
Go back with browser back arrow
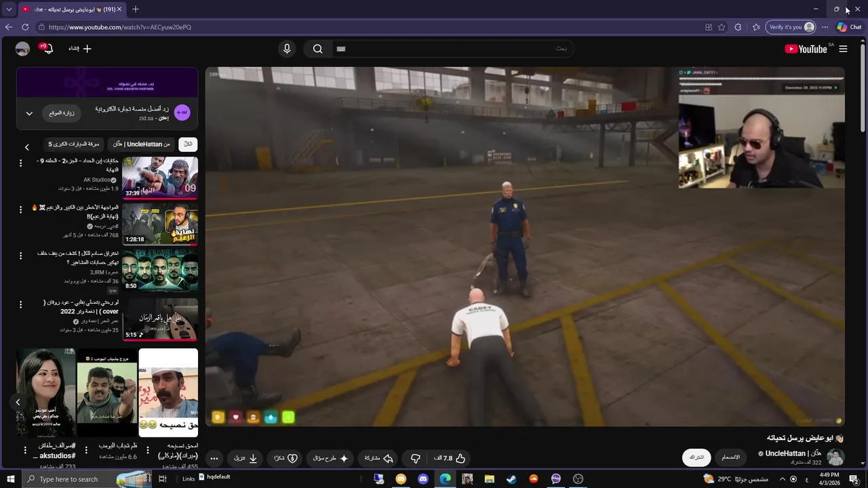point(9,27)
